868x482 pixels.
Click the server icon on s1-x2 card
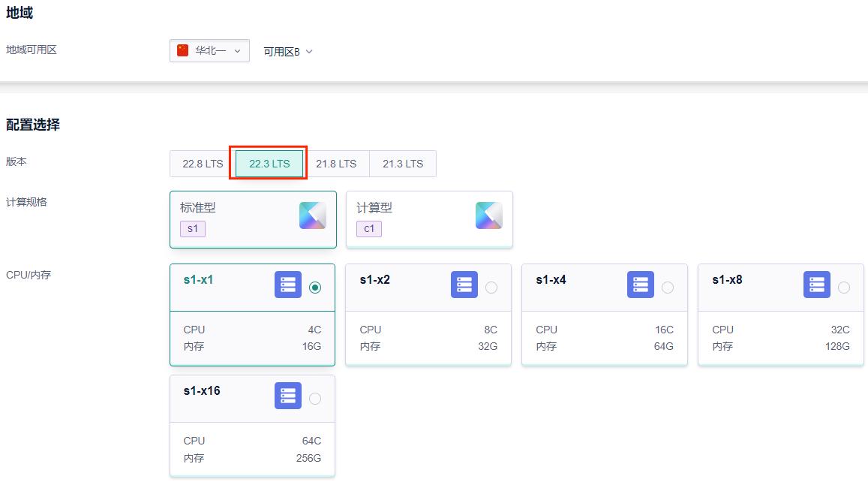coord(464,285)
